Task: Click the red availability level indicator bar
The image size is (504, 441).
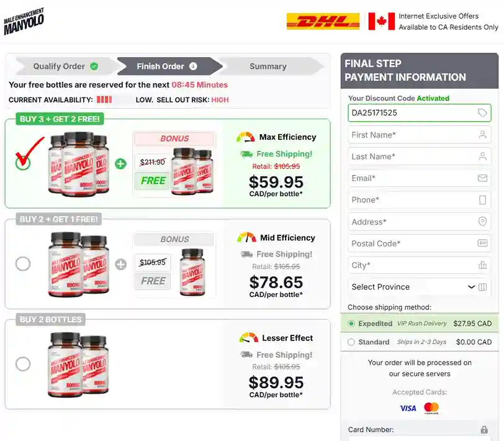Action: pyautogui.click(x=104, y=99)
